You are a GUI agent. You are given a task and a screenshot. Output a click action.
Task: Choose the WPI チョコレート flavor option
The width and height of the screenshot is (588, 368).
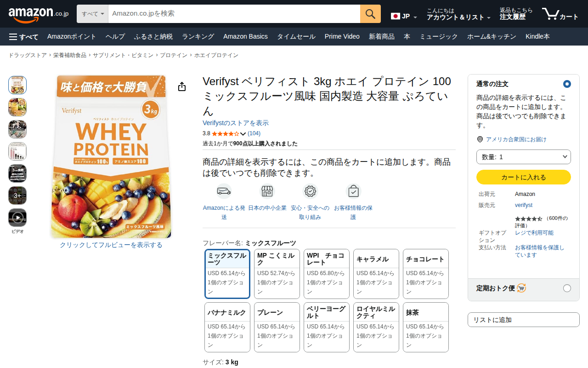click(327, 274)
